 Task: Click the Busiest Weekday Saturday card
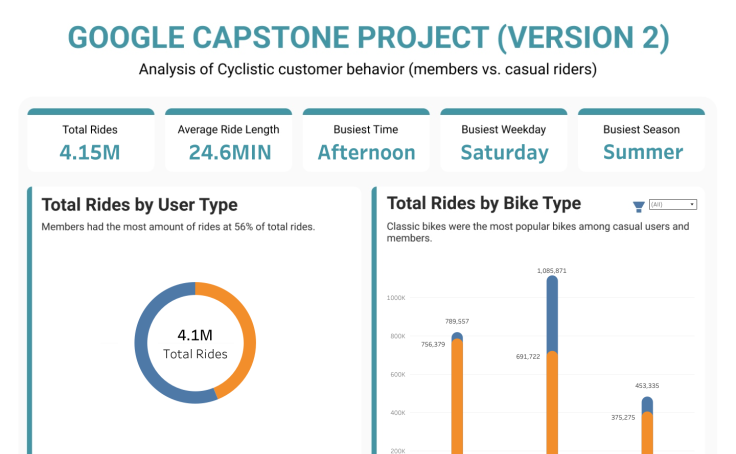[504, 141]
